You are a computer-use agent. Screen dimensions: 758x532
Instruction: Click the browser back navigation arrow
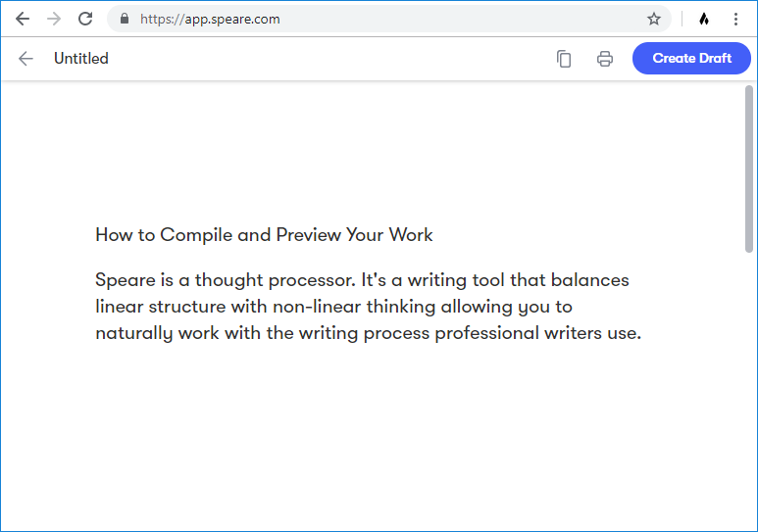[x=23, y=19]
